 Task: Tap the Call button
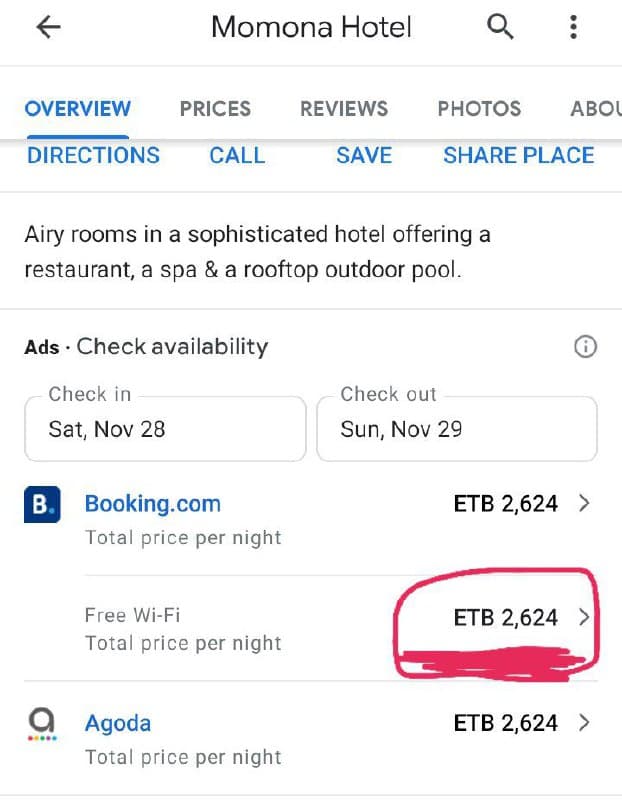[x=237, y=155]
